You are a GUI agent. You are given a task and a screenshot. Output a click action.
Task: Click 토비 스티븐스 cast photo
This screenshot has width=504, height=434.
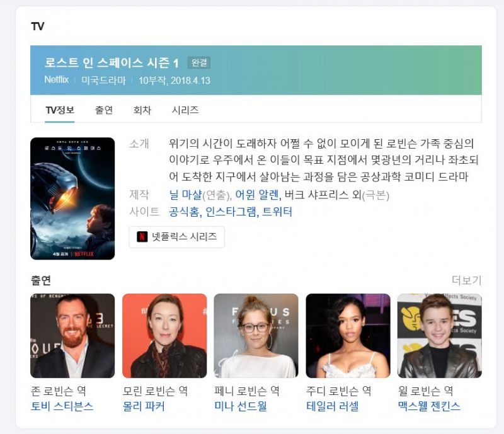72,336
